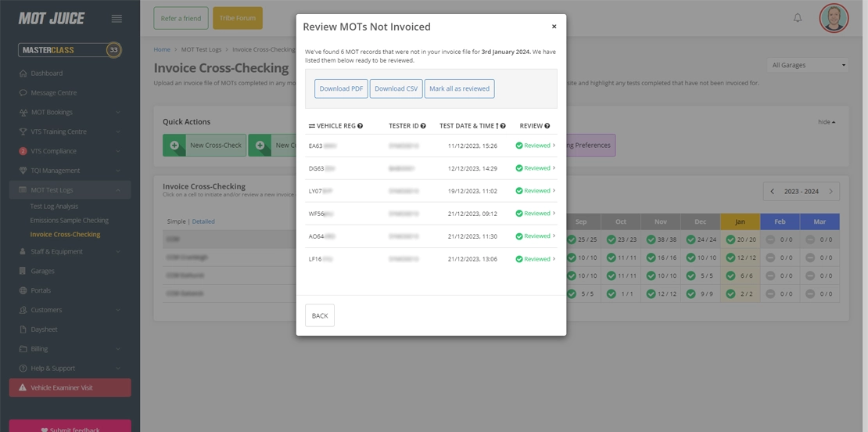The width and height of the screenshot is (868, 432).
Task: Open Portals in the sidebar
Action: (x=41, y=290)
